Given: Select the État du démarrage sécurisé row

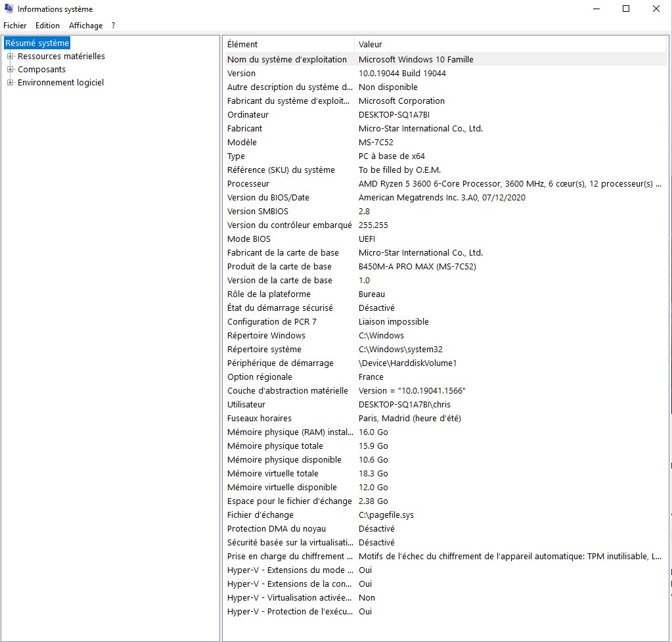Looking at the screenshot, I should pos(446,308).
